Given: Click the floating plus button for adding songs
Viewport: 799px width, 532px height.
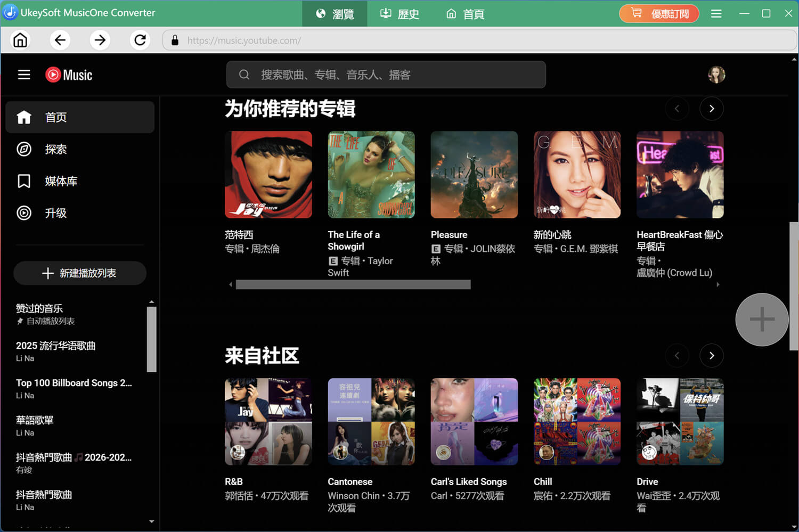Looking at the screenshot, I should (x=761, y=320).
